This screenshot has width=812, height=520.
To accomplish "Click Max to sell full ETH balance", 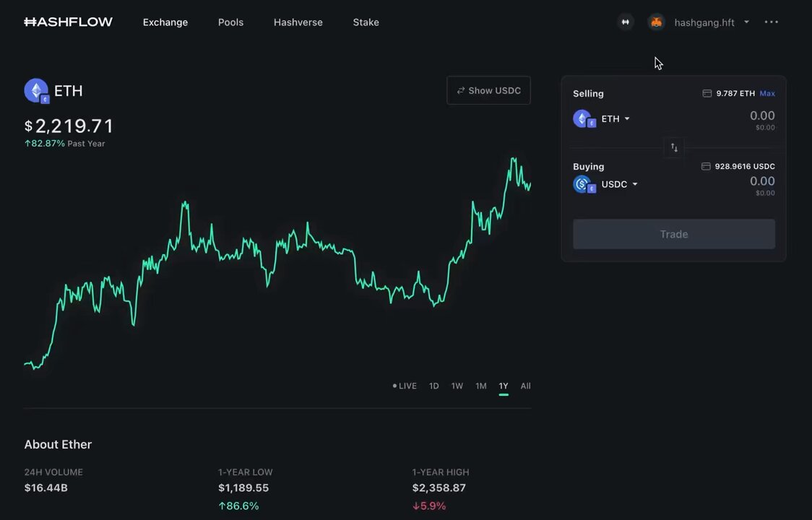I will coord(767,93).
